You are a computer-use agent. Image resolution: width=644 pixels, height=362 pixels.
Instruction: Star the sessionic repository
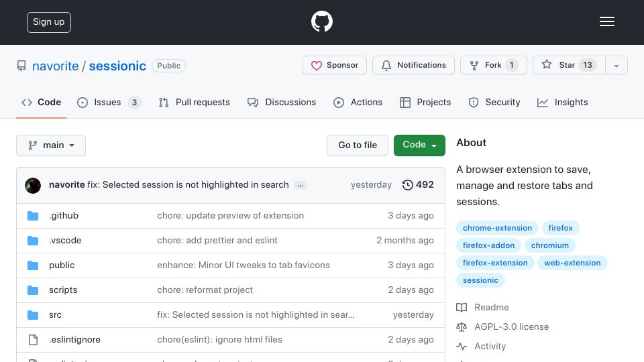(569, 65)
